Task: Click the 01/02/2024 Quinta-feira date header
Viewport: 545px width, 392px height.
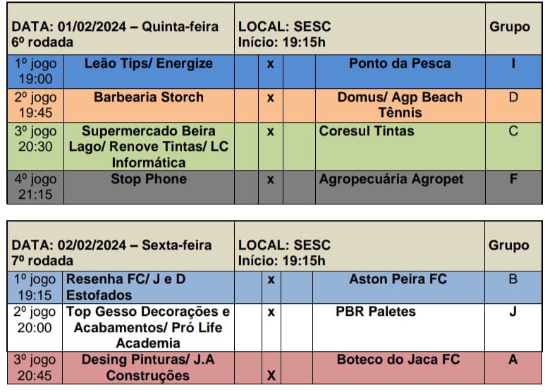Action: tap(115, 27)
